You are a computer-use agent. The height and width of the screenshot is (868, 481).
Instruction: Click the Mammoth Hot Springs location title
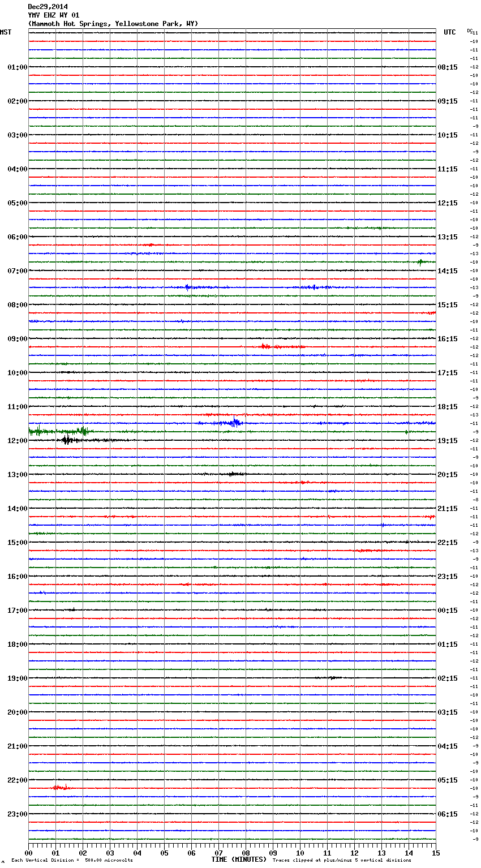pos(113,24)
